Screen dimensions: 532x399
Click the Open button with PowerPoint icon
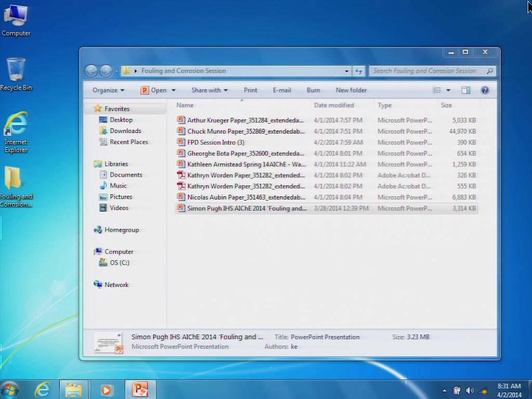pyautogui.click(x=154, y=90)
